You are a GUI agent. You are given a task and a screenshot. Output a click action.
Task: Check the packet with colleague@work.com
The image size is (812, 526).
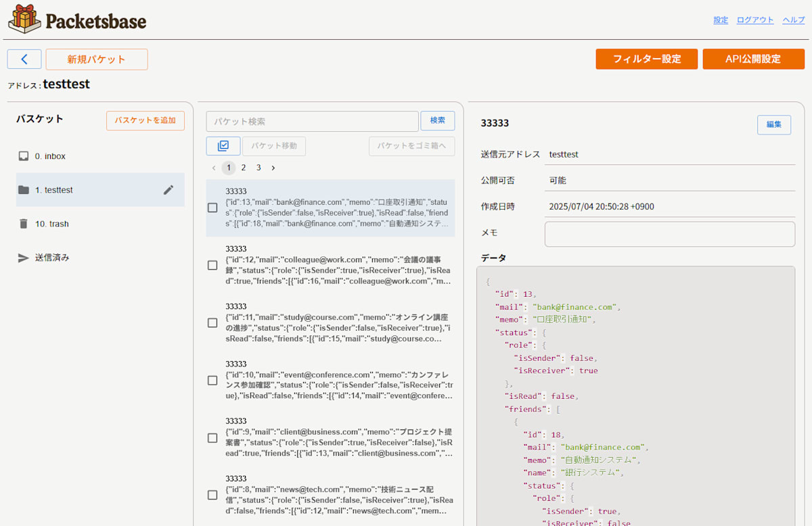(x=212, y=265)
